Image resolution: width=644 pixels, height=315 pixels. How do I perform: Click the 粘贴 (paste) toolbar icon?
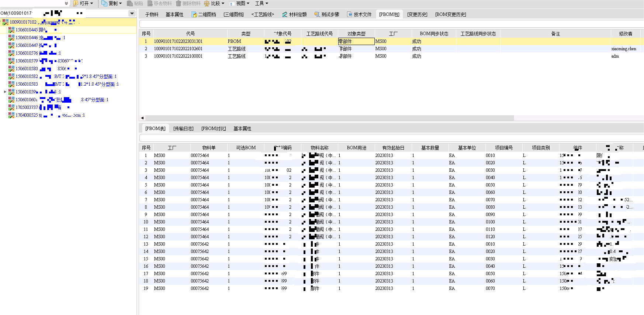click(129, 3)
